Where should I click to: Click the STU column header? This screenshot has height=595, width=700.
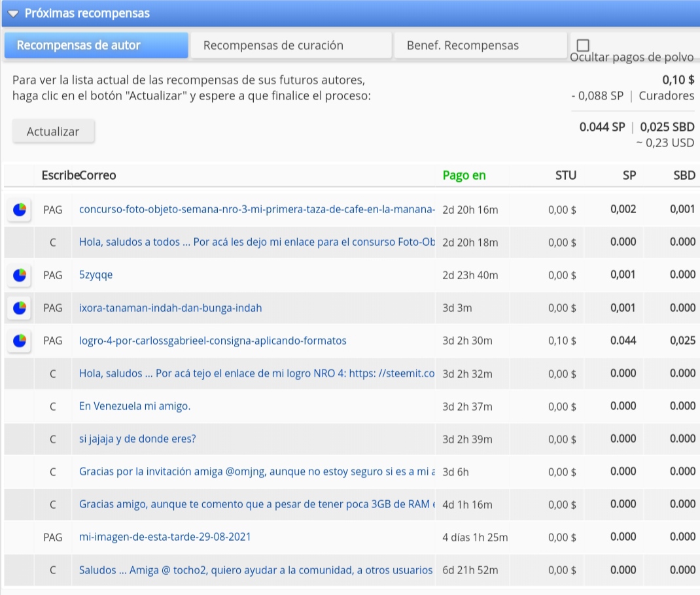[566, 175]
